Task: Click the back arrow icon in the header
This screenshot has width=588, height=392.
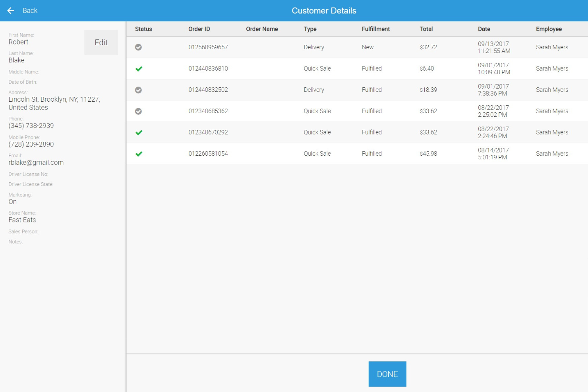Action: point(10,11)
